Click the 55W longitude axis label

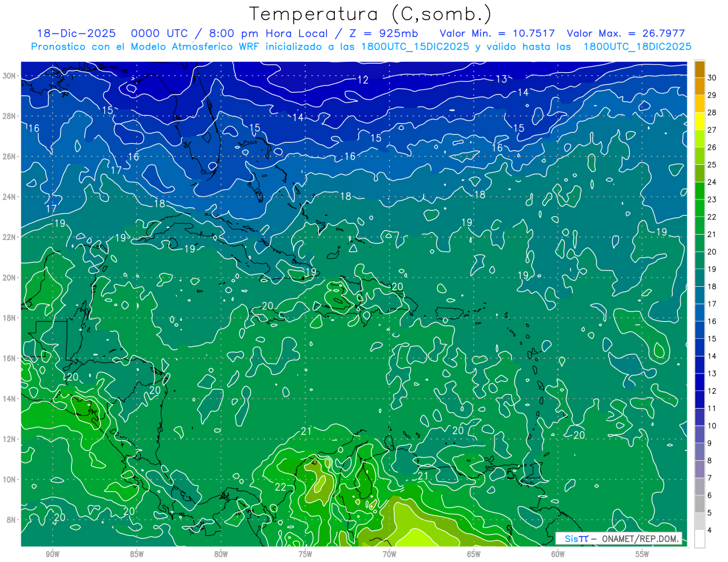pyautogui.click(x=642, y=554)
